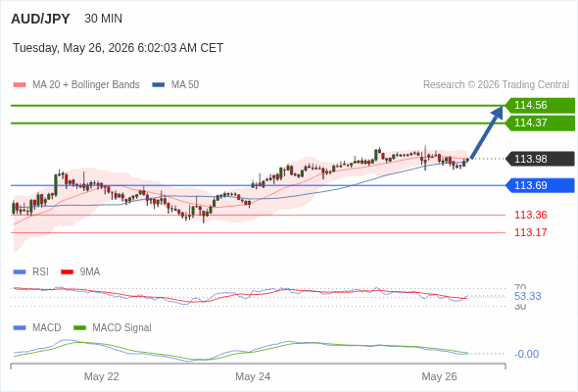Click the May 24 date axis label
This screenshot has height=392, width=578.
[253, 376]
